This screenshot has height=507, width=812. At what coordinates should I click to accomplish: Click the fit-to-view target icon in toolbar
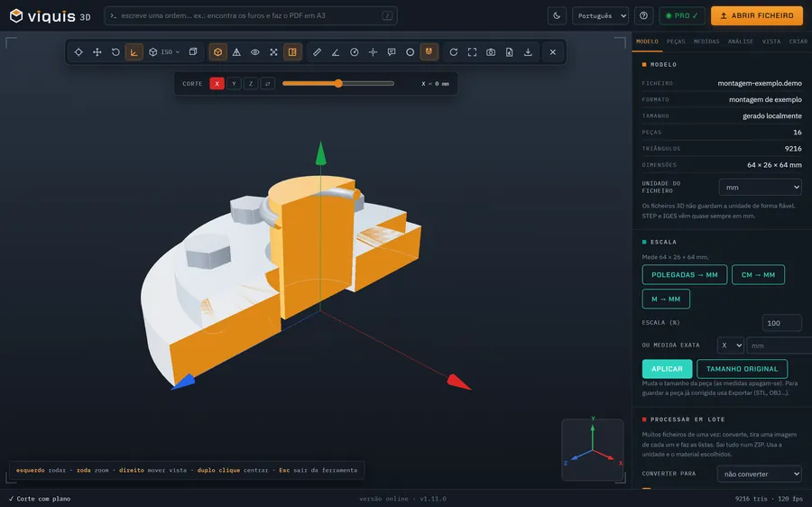pos(78,52)
